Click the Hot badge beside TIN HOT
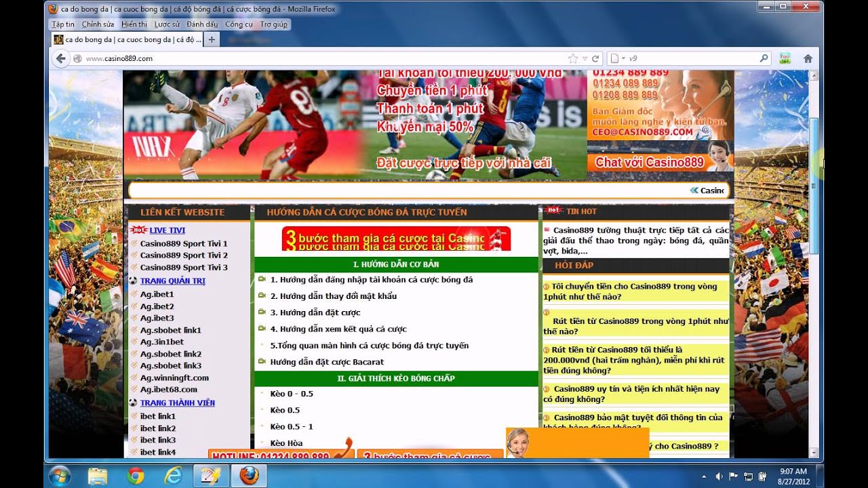 (x=553, y=211)
